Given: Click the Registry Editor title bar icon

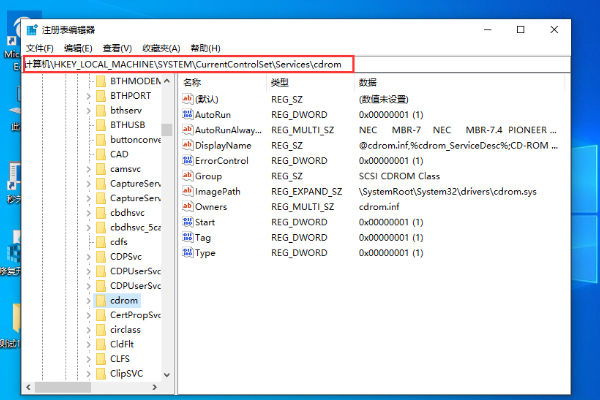Looking at the screenshot, I should [32, 30].
